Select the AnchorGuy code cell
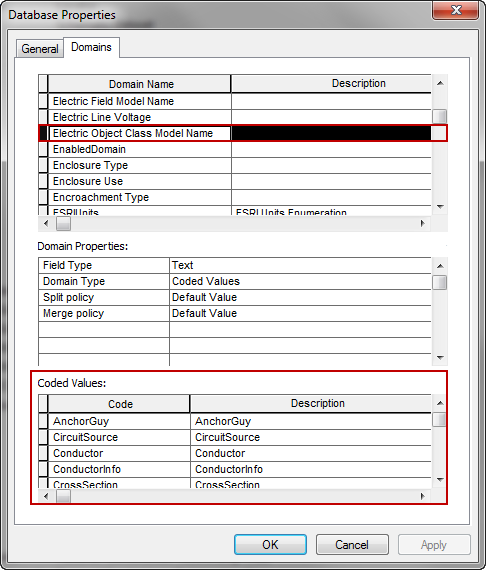The image size is (486, 570). (119, 421)
